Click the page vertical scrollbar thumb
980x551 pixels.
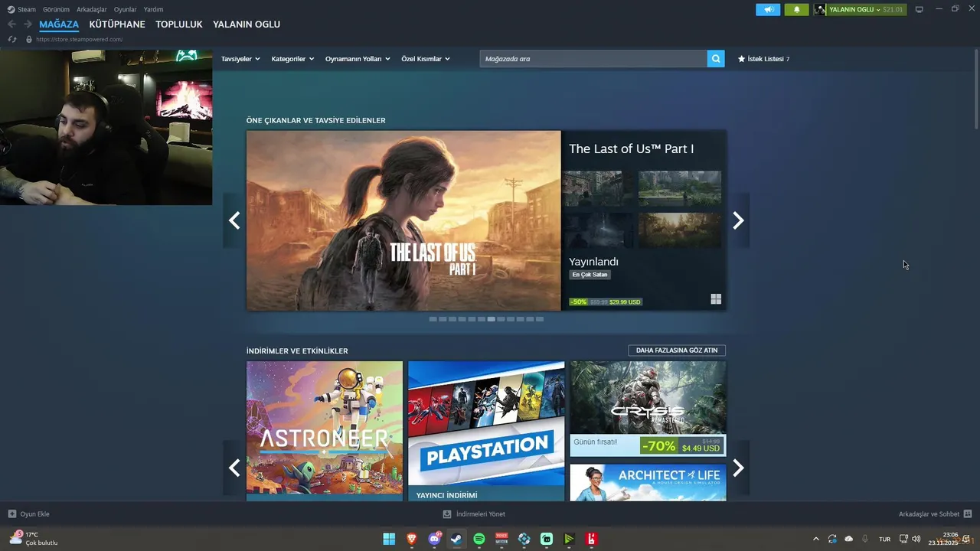coord(976,90)
